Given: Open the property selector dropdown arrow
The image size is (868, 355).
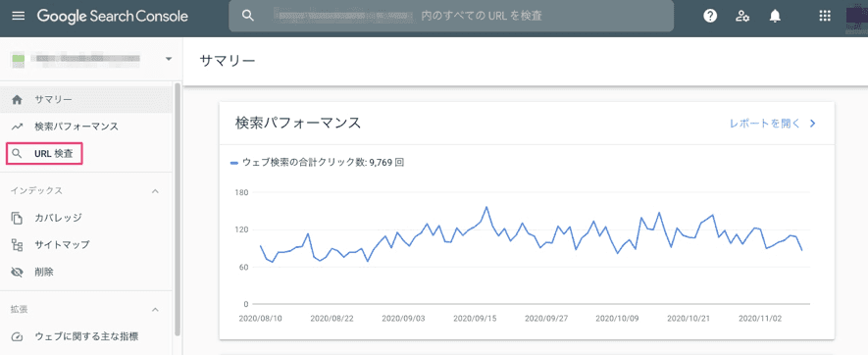Looking at the screenshot, I should pos(169,59).
